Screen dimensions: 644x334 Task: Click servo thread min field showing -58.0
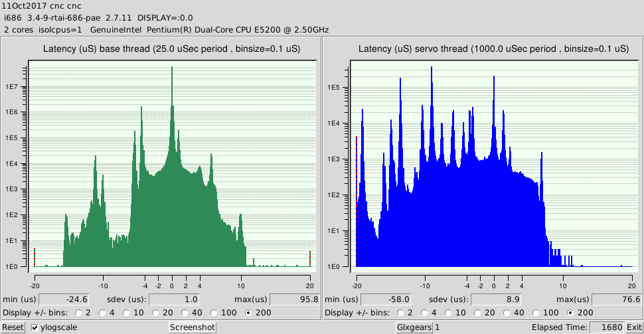pos(386,299)
